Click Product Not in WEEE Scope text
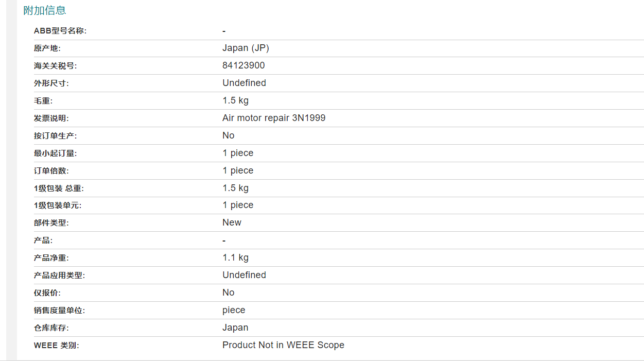This screenshot has width=644, height=361. click(x=283, y=345)
